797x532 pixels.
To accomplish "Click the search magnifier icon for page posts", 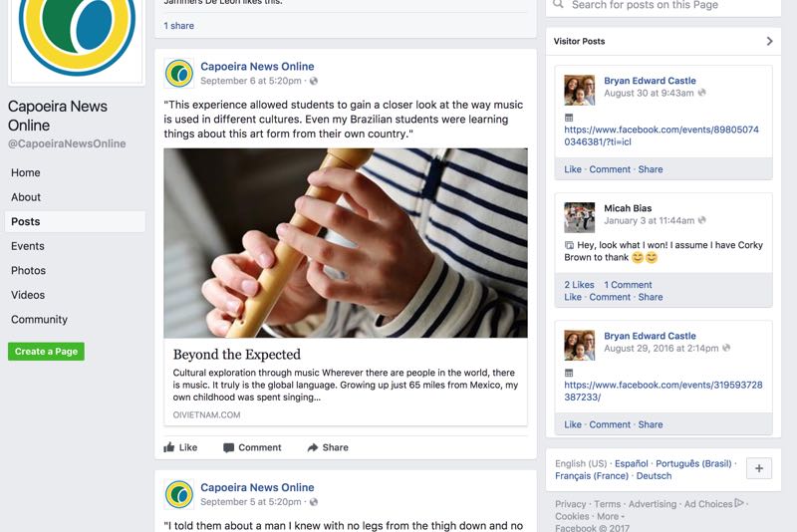I will point(558,5).
